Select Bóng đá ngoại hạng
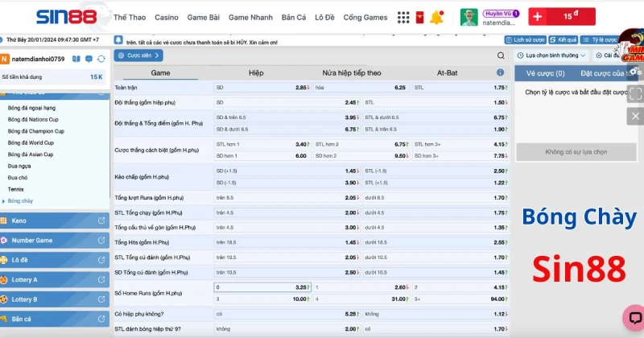644x338 pixels. coord(31,108)
